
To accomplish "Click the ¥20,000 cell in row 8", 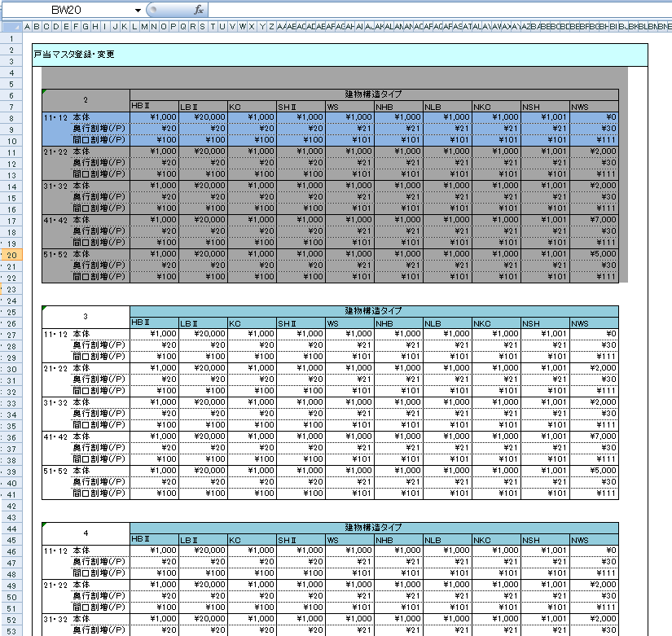I will click(x=203, y=117).
